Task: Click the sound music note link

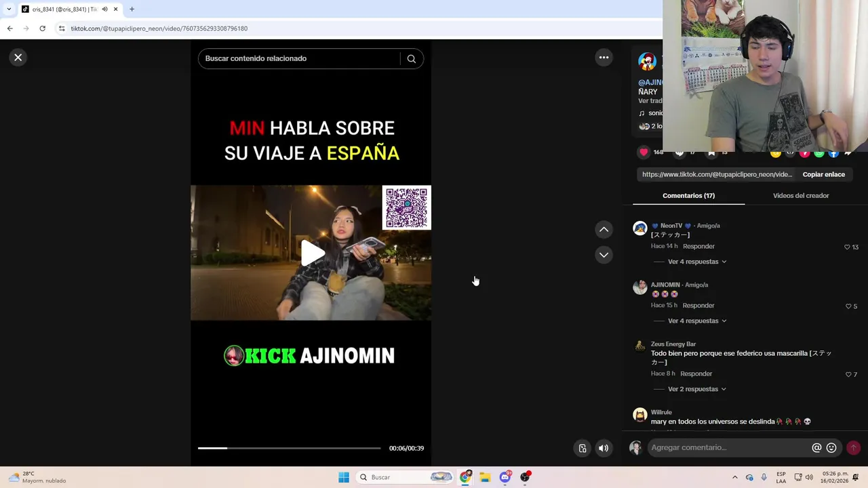Action: (651, 113)
